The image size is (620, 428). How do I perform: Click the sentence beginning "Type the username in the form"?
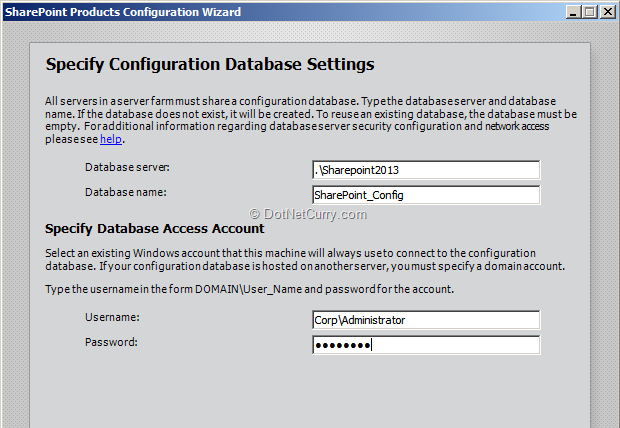click(x=250, y=290)
